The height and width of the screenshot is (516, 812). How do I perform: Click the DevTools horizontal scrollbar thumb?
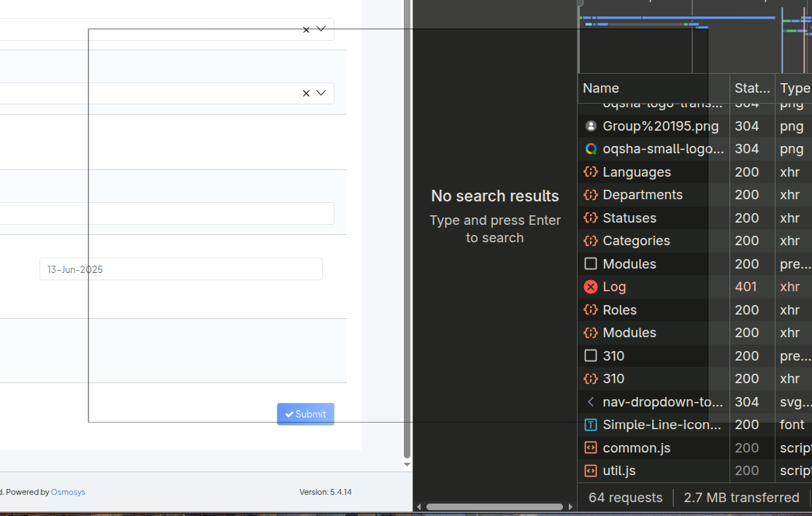(x=494, y=507)
